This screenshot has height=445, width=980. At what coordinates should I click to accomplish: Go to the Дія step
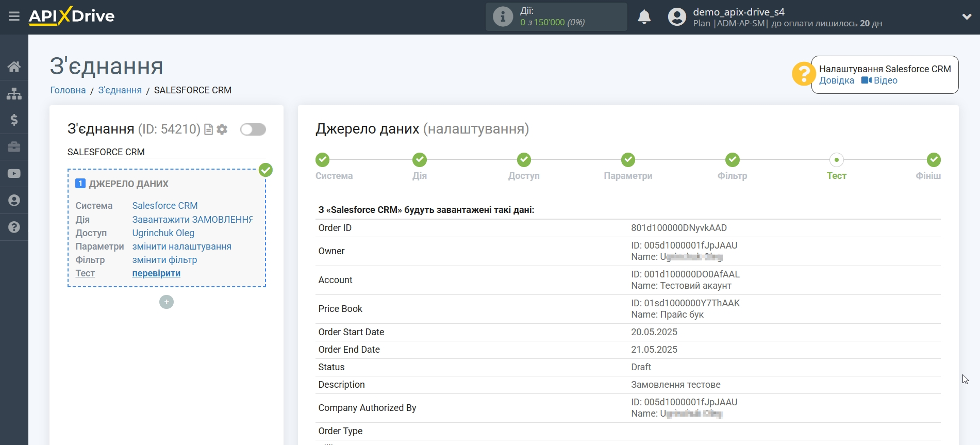(420, 160)
